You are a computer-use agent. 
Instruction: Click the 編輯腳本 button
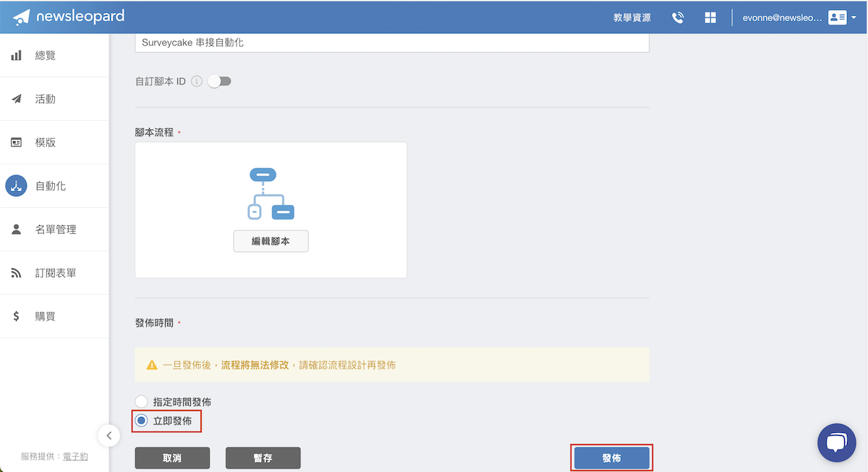[271, 241]
